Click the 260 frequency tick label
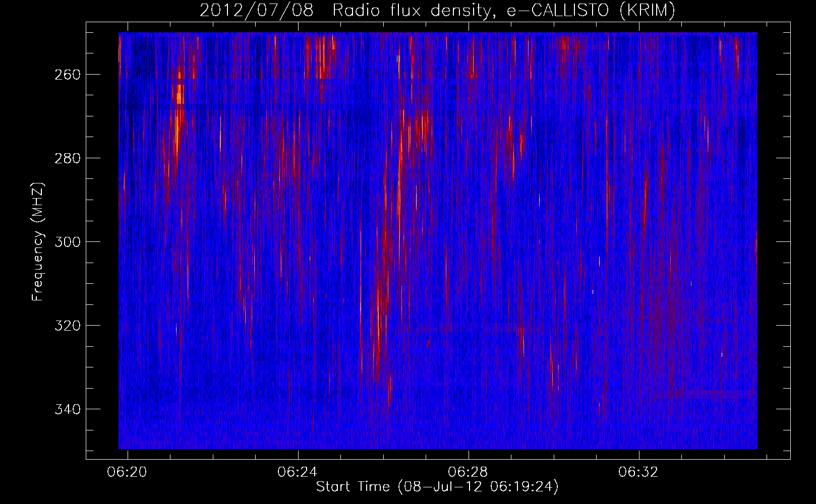Screen dimensions: 816x504 point(67,75)
